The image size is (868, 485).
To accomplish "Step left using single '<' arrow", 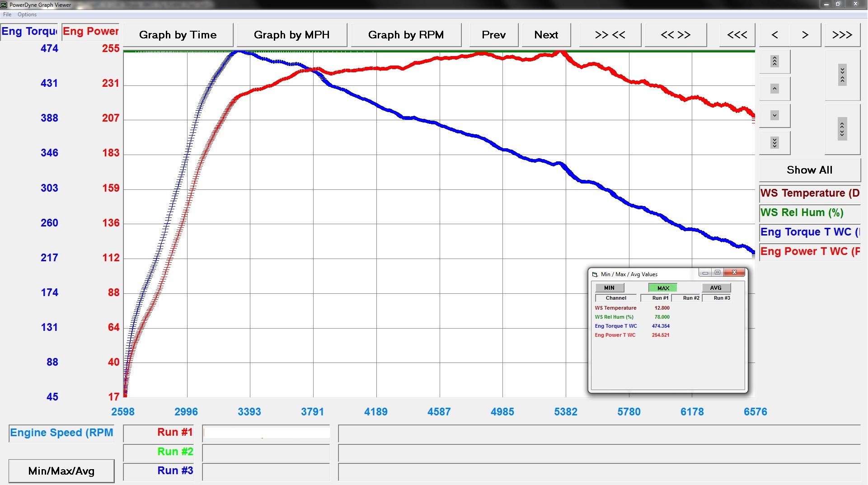I will pyautogui.click(x=774, y=35).
